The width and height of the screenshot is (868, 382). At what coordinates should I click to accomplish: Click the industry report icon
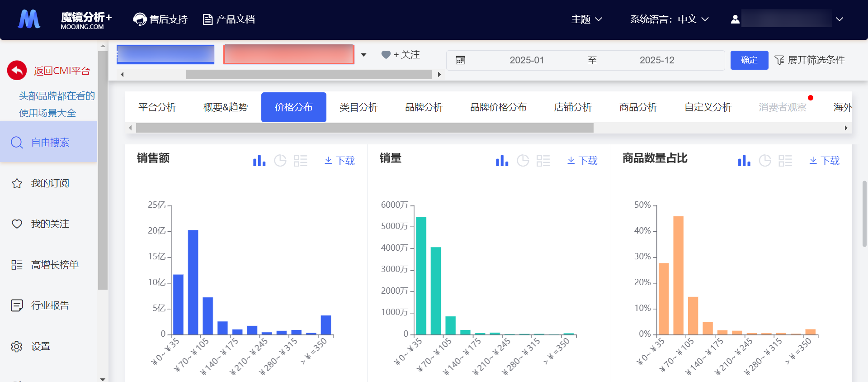(17, 306)
